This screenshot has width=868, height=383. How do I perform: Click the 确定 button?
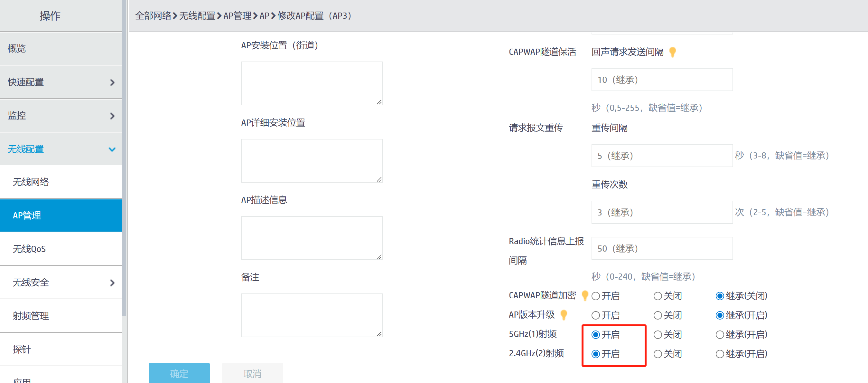179,373
